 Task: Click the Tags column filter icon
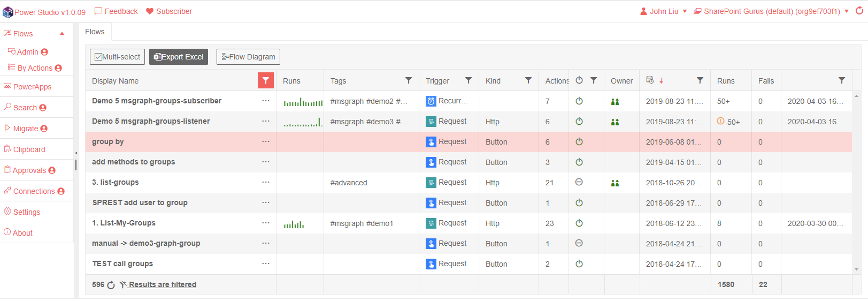click(x=409, y=80)
